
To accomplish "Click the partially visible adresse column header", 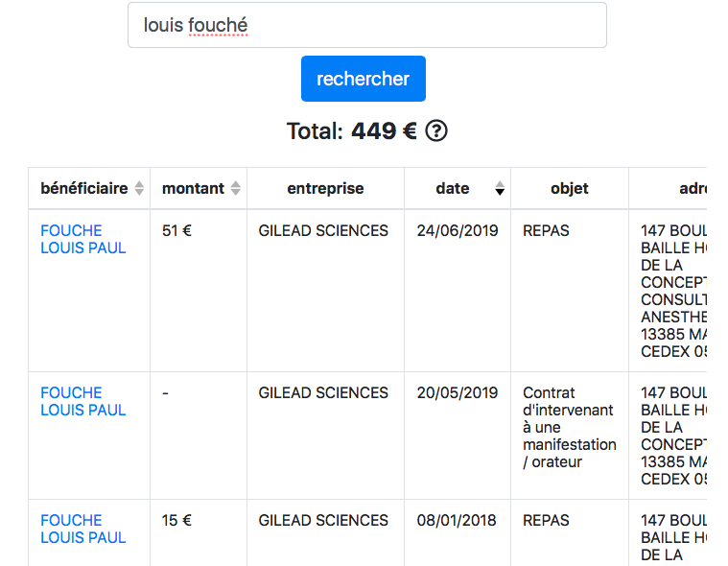I will (x=692, y=189).
